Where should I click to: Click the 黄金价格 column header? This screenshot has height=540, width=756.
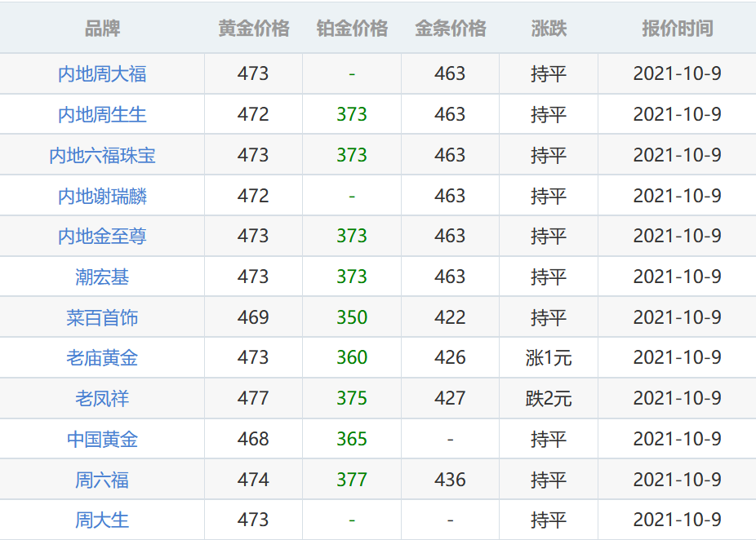254,29
